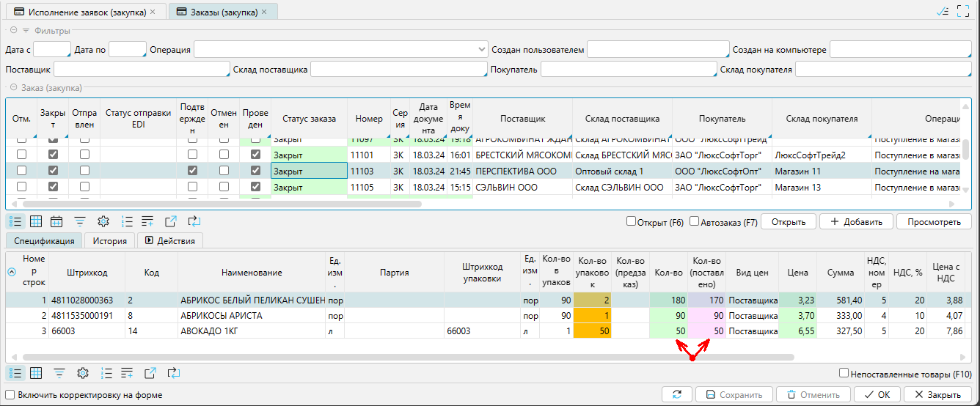Click the Поставщик filter input field

pos(141,70)
